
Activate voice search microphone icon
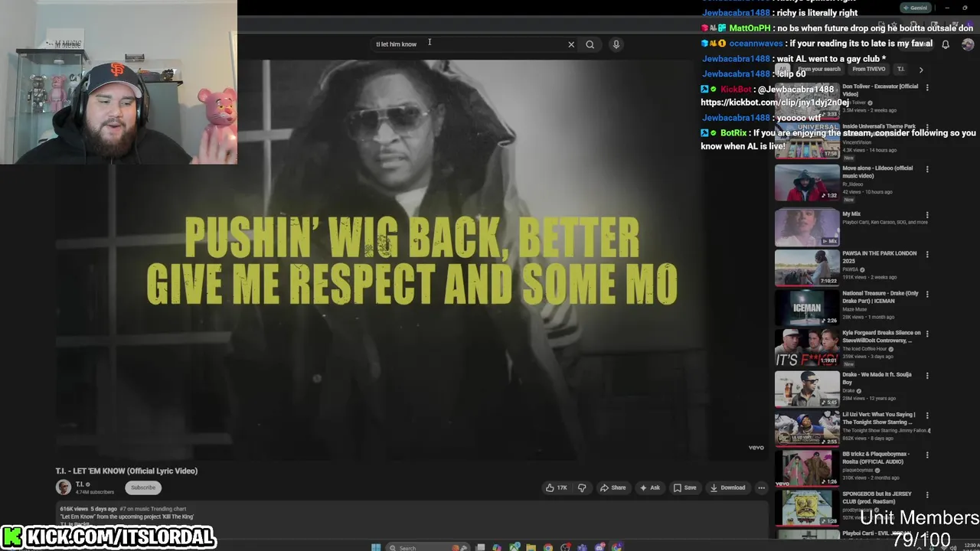click(x=616, y=44)
